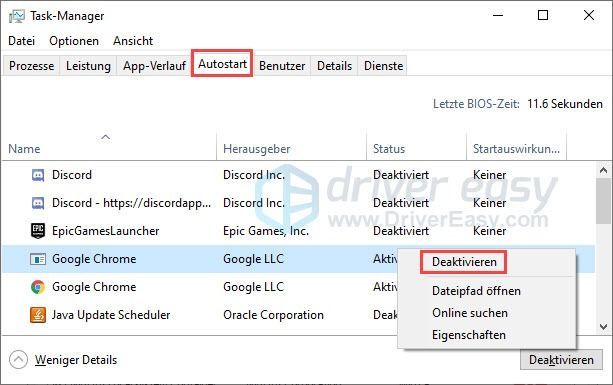The image size is (613, 385).
Task: Click the EpicGamesLauncher icon
Action: tap(38, 231)
